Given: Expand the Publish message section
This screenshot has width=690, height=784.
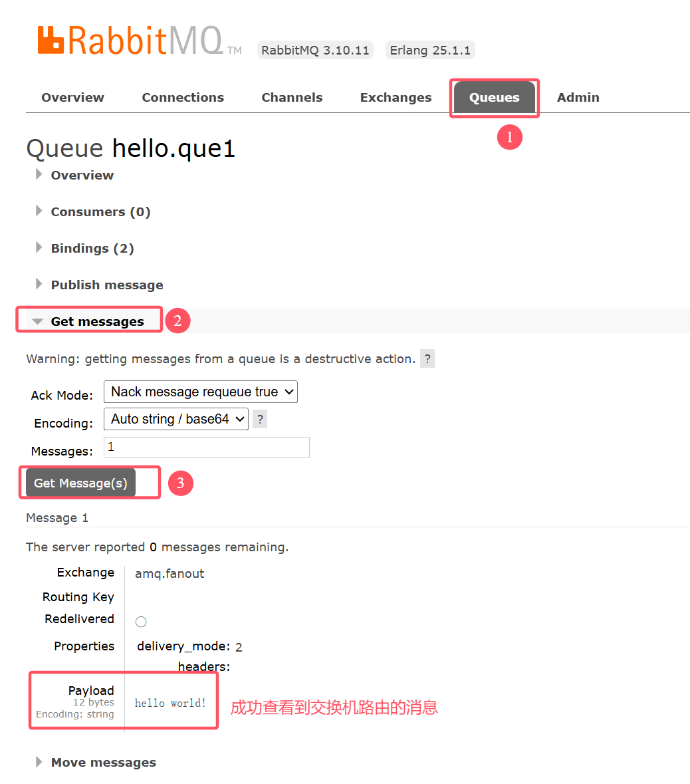Looking at the screenshot, I should coord(107,285).
